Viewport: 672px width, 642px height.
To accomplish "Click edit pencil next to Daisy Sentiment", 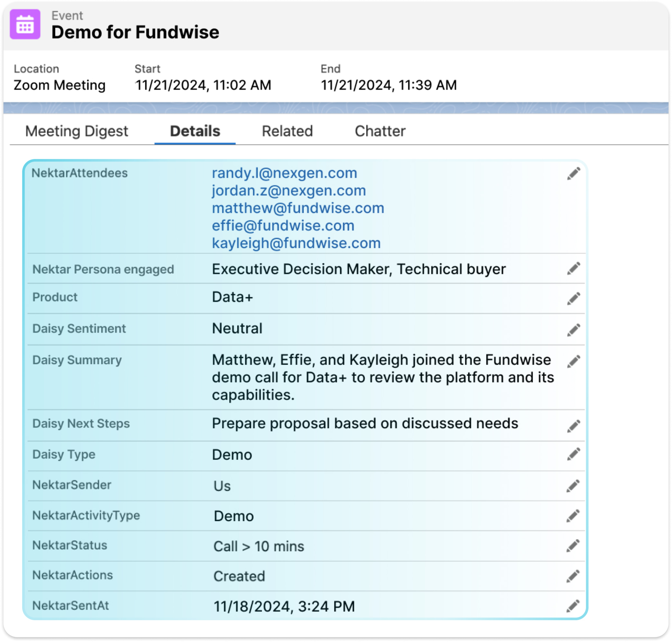I will [x=574, y=330].
